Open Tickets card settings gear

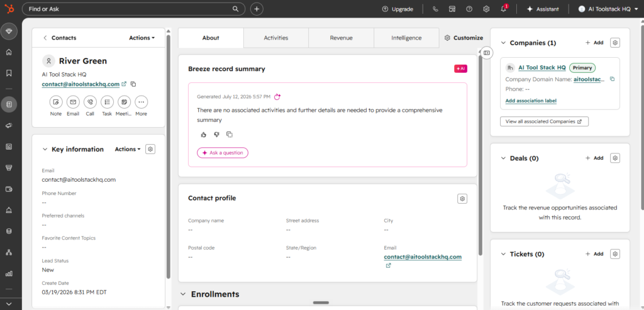[x=615, y=254]
